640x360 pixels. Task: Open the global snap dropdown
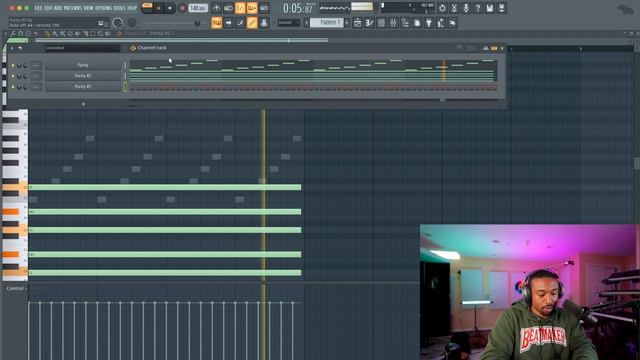tap(289, 23)
